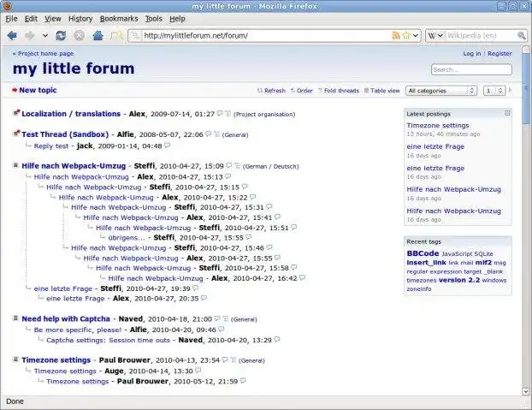Open the Bookmarks menu
Image resolution: width=532 pixels, height=410 pixels.
[119, 19]
